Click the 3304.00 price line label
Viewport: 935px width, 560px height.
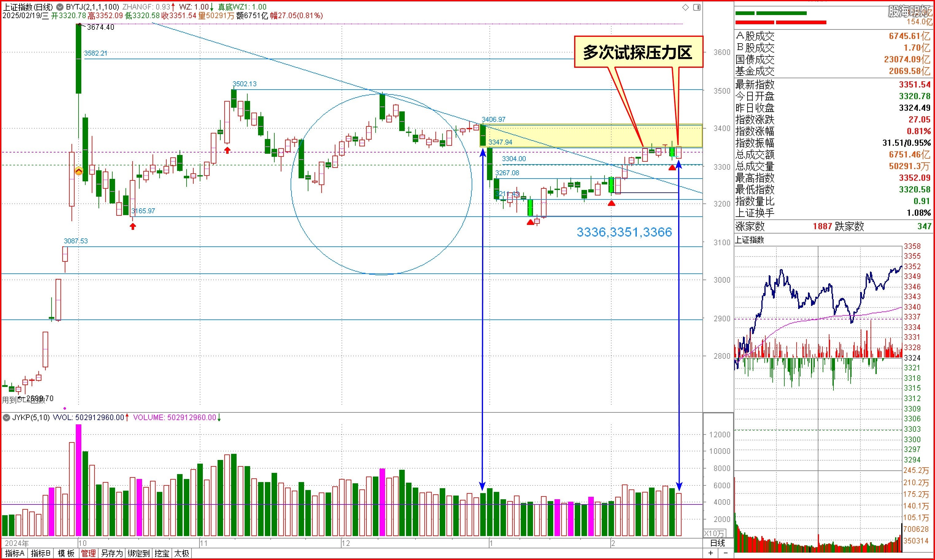click(x=514, y=159)
